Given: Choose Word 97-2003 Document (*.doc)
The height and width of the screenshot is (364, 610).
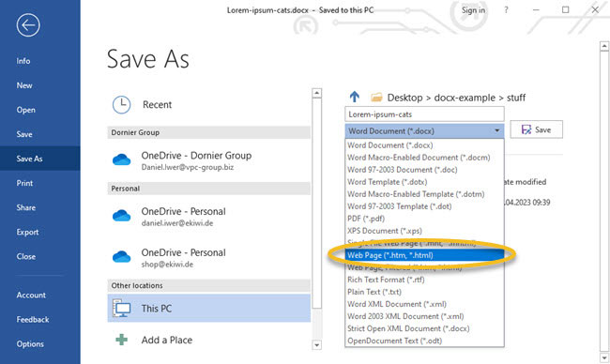Looking at the screenshot, I should point(424,170).
